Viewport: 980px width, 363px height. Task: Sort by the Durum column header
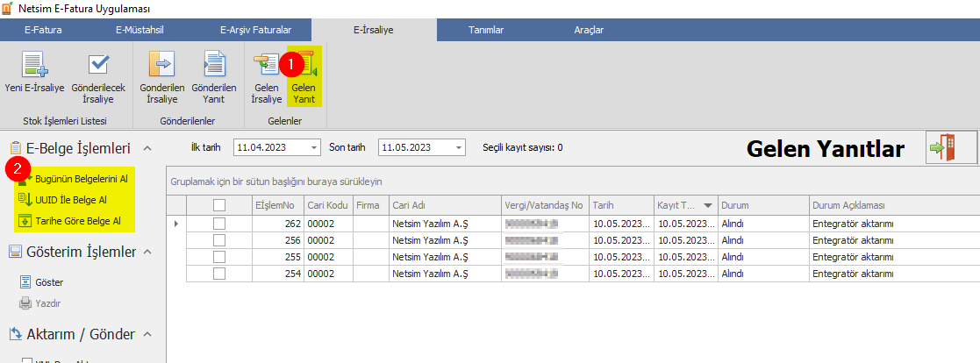tap(762, 205)
